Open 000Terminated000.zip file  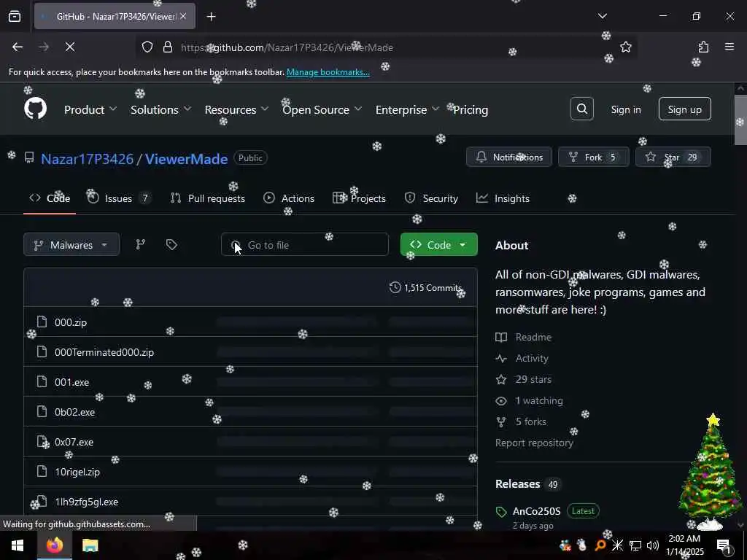[104, 352]
